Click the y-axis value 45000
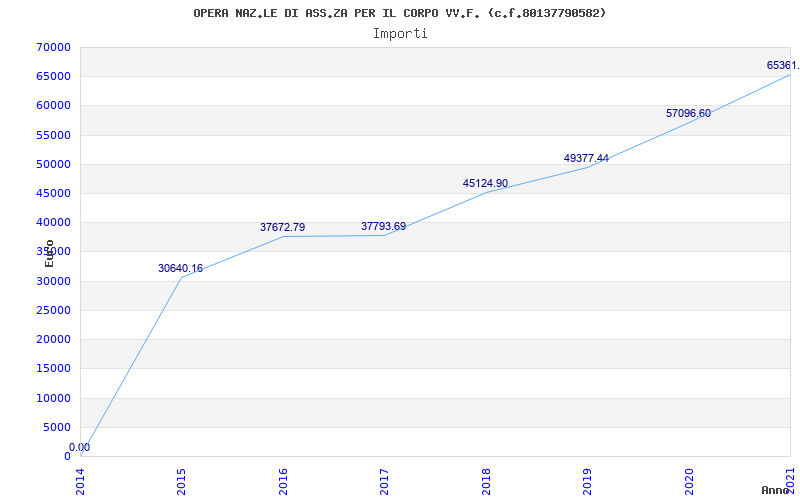This screenshot has width=800, height=500. point(54,193)
